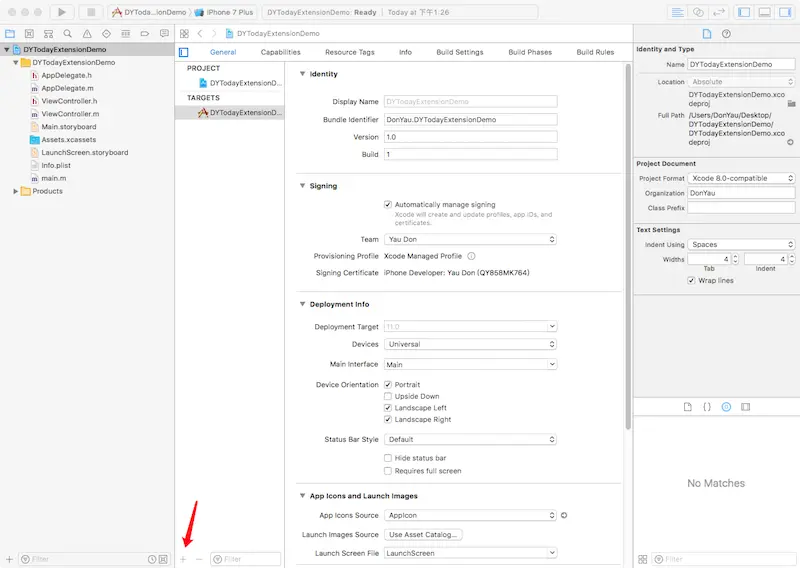
Task: Select iPhone 7 Plus destination
Action: (x=224, y=12)
